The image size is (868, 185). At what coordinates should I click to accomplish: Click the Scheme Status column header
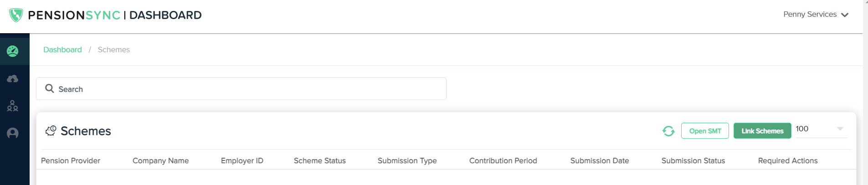click(319, 160)
